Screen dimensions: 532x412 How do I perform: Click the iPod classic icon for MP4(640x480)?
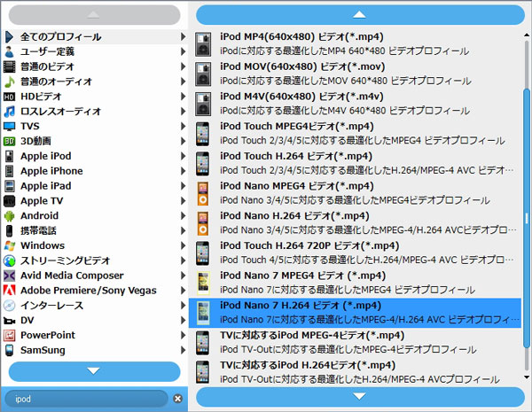tap(203, 44)
